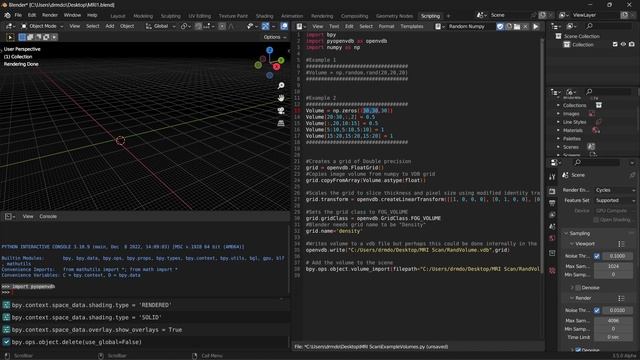Screen dimensions: 640x360
Task: Open the Global transform orientation dropdown
Action: click(x=160, y=26)
